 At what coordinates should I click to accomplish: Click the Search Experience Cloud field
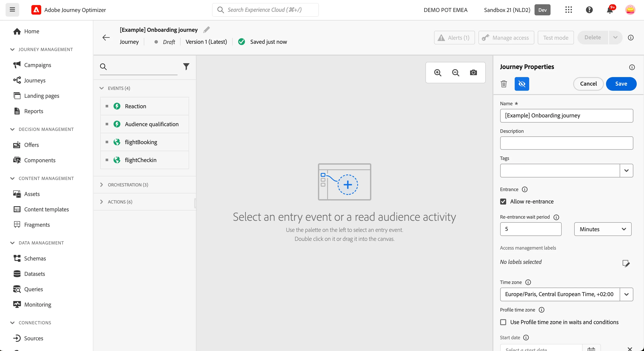point(265,10)
